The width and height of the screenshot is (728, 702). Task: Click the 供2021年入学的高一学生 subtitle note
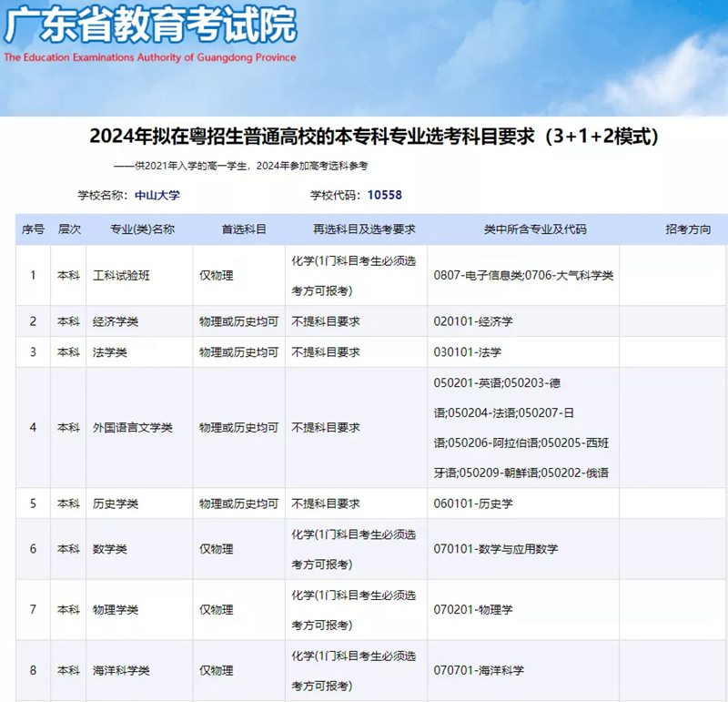(241, 166)
